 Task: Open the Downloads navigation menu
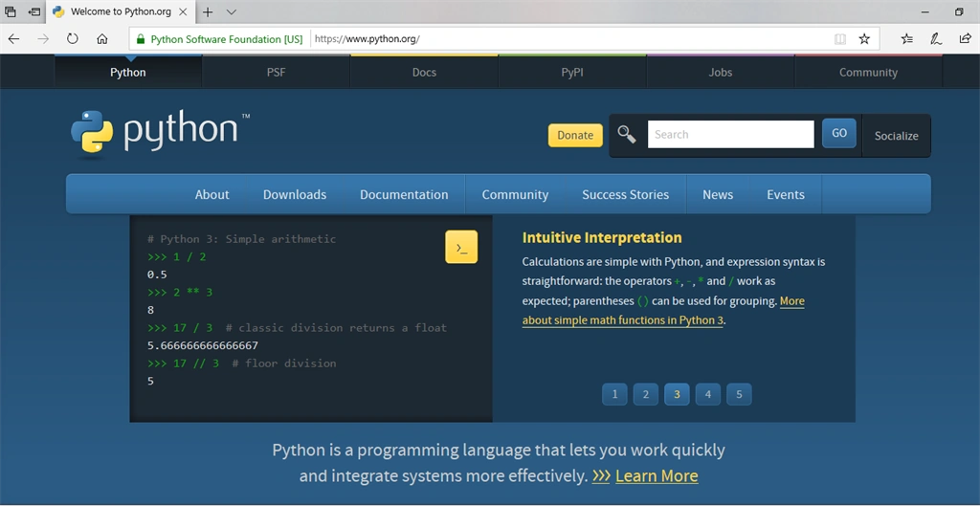click(x=295, y=195)
